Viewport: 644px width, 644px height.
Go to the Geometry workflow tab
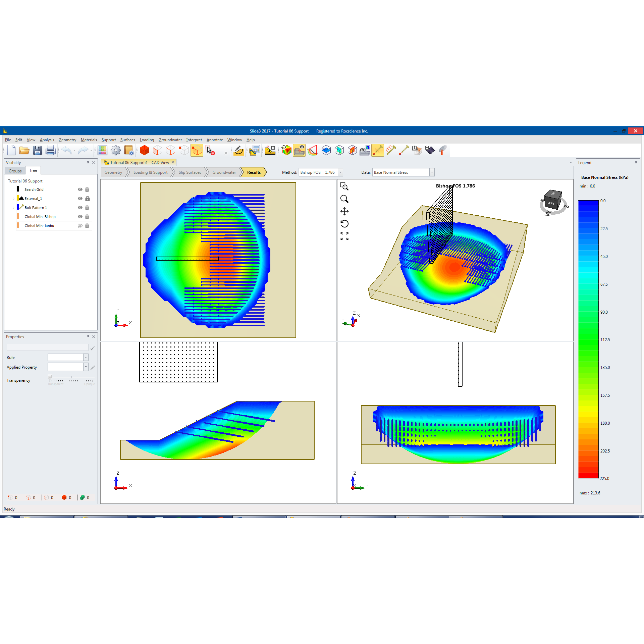(x=113, y=172)
